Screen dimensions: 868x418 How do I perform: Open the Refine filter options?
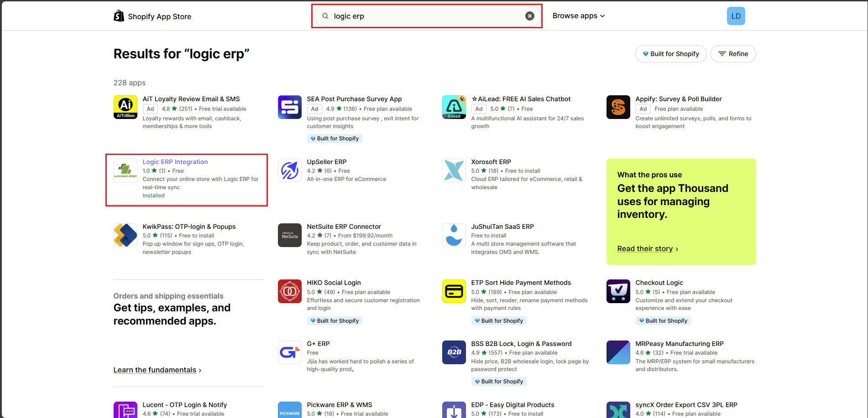click(x=733, y=54)
